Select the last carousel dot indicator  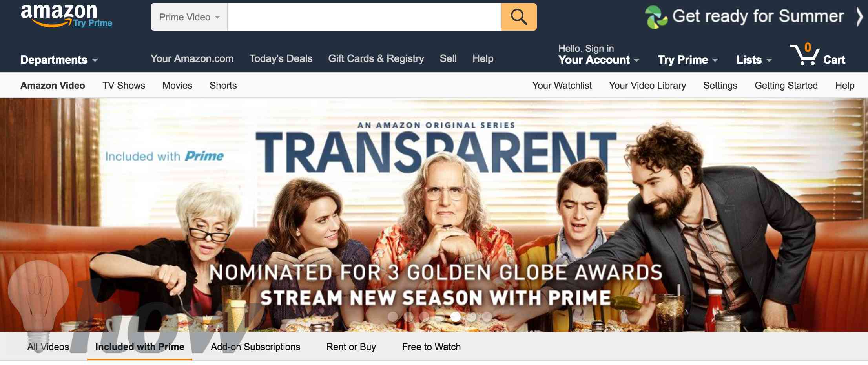pyautogui.click(x=487, y=316)
